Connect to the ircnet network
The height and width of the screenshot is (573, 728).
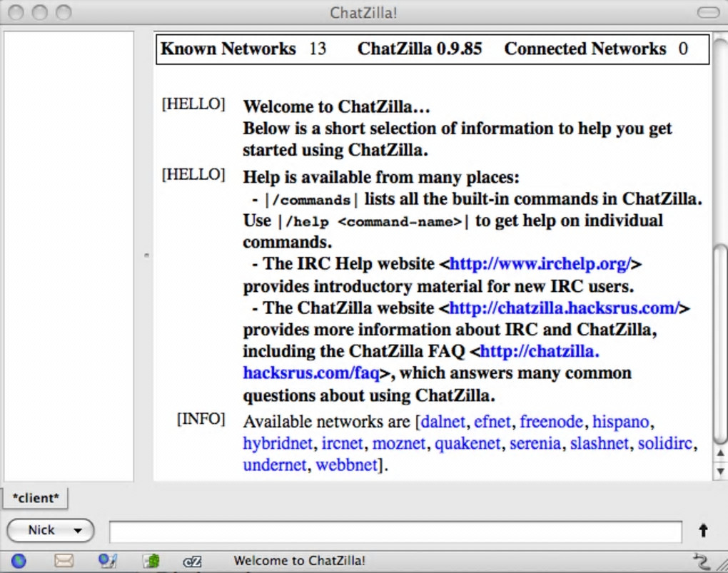342,443
